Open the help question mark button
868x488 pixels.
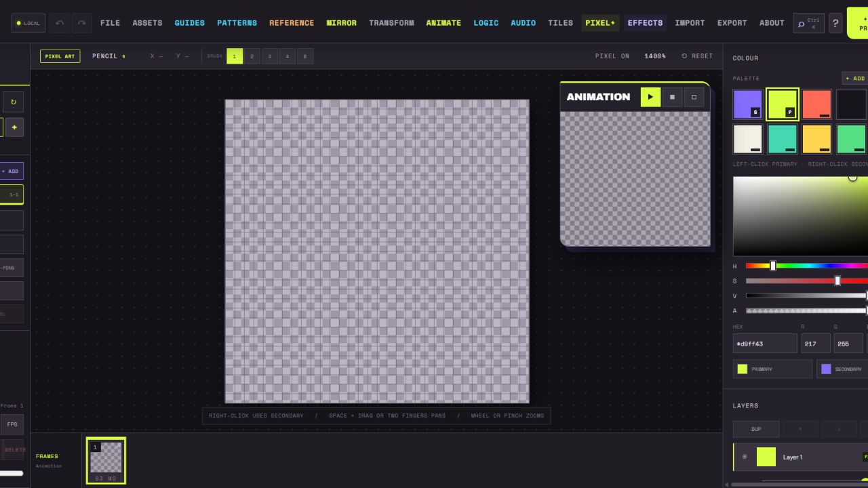click(835, 23)
